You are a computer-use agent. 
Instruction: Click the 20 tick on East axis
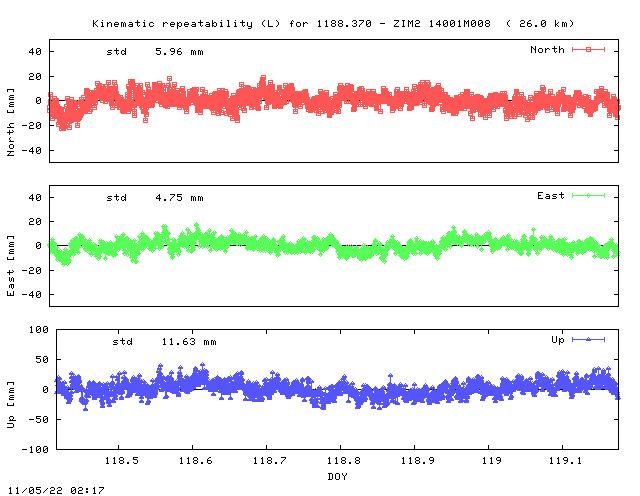point(35,222)
